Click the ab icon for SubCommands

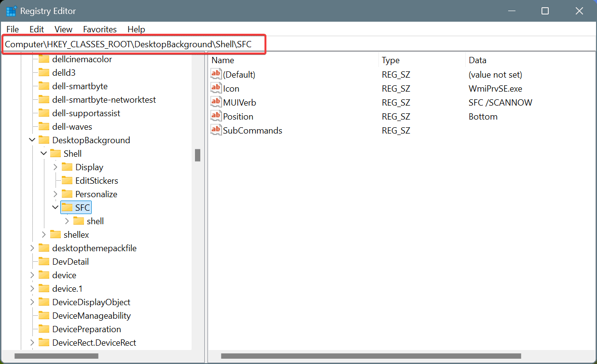coord(216,130)
